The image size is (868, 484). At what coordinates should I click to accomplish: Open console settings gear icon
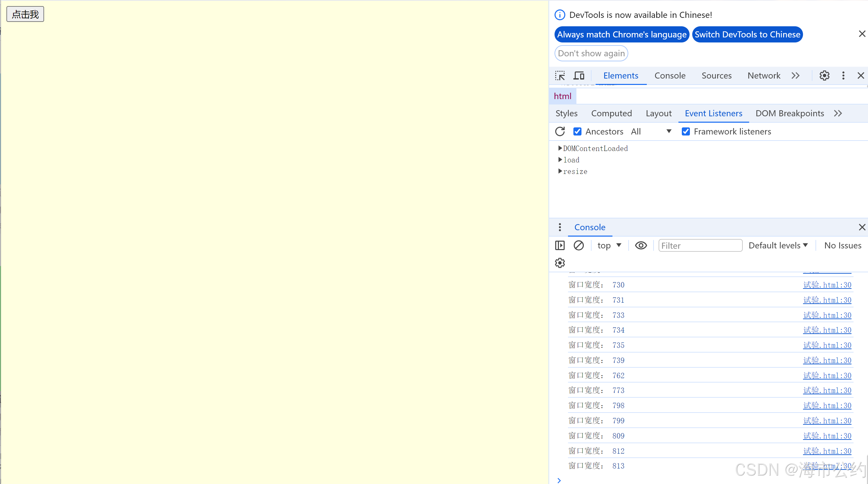click(x=560, y=263)
